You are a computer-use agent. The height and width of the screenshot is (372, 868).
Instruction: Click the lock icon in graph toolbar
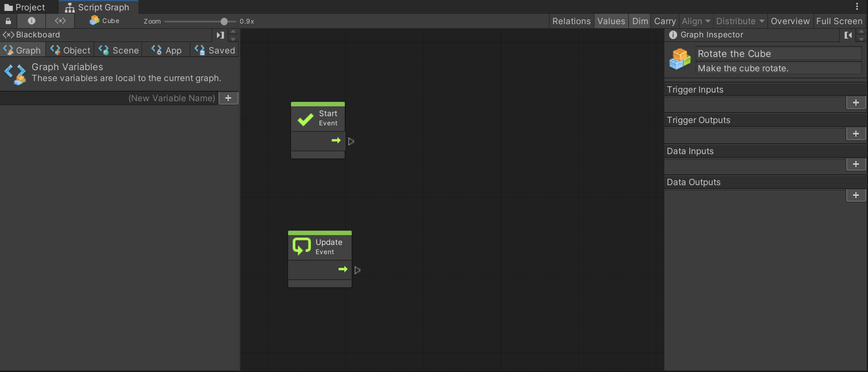pyautogui.click(x=8, y=21)
